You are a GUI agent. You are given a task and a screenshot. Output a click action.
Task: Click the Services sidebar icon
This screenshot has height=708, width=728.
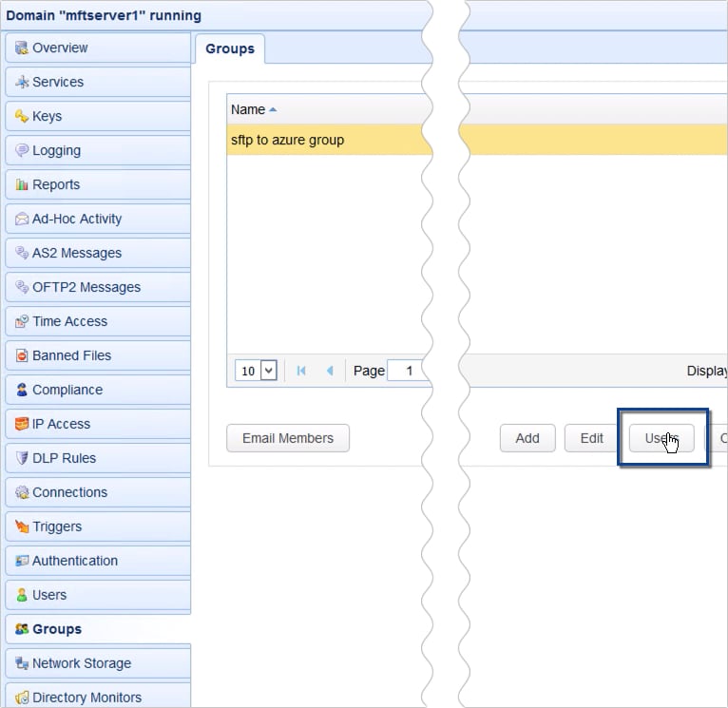[22, 83]
